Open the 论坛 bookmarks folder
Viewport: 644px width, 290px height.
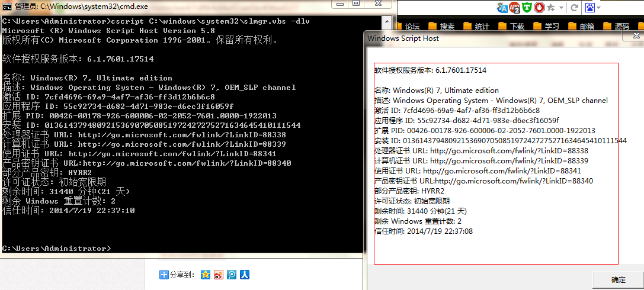pyautogui.click(x=409, y=26)
